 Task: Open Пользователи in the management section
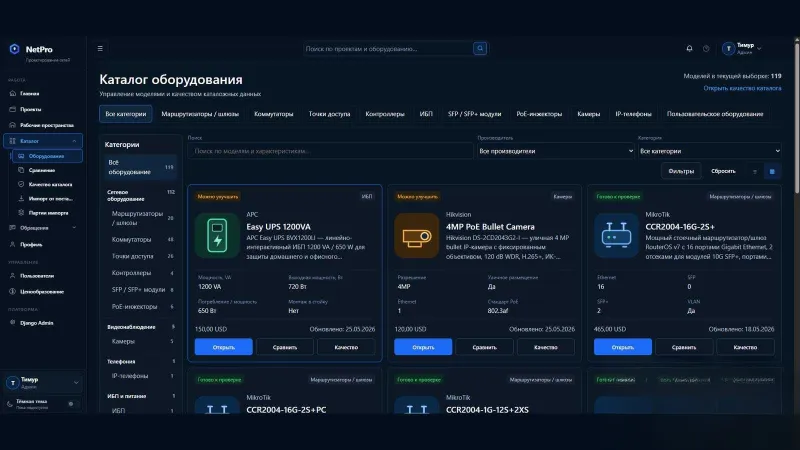click(x=43, y=276)
